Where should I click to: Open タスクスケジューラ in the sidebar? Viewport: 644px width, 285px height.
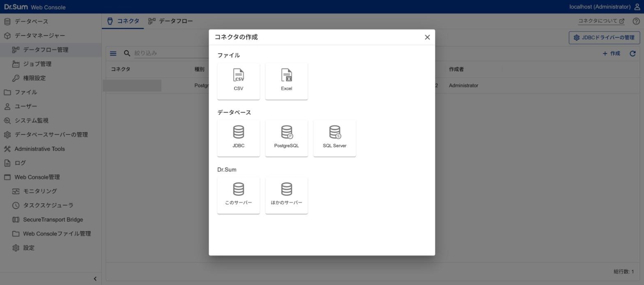pyautogui.click(x=51, y=205)
